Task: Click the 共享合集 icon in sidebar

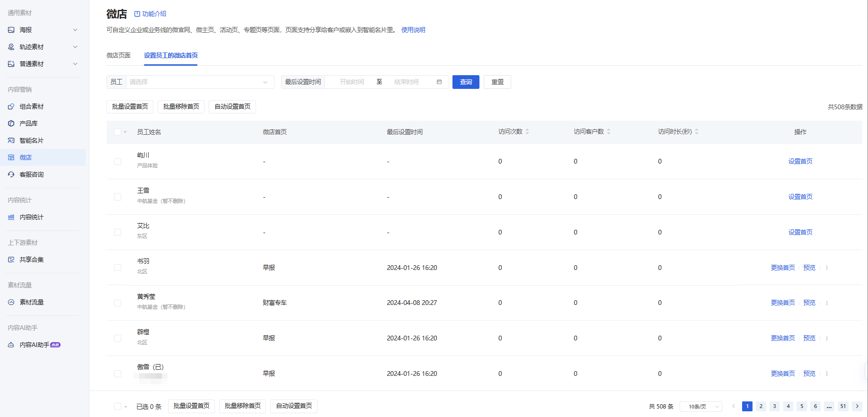Action: tap(11, 260)
